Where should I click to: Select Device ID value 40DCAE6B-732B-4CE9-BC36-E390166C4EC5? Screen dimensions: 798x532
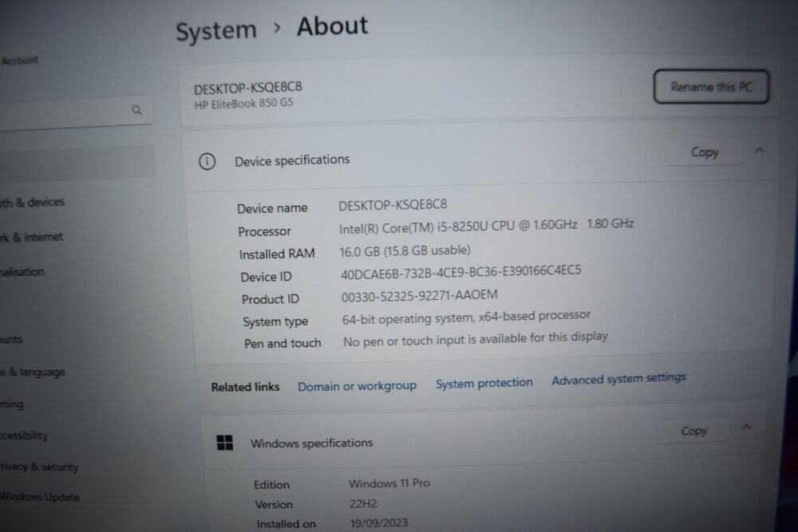[x=460, y=272]
